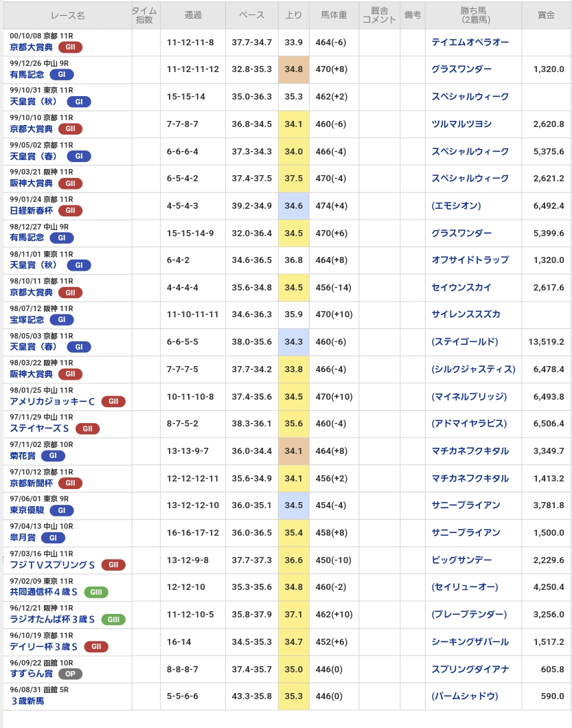Click the GIII badge beside 共同通信杯4歳S
The width and height of the screenshot is (572, 728).
[96, 592]
